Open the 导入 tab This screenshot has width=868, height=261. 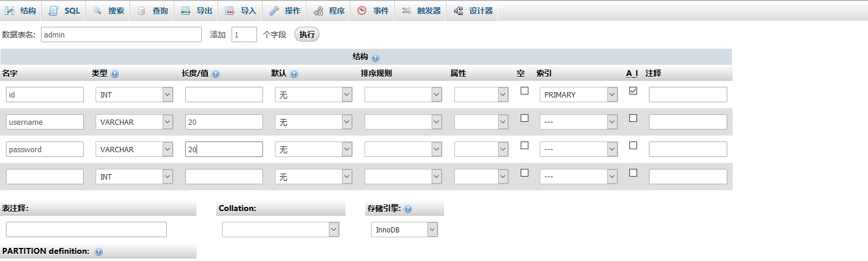click(x=240, y=11)
